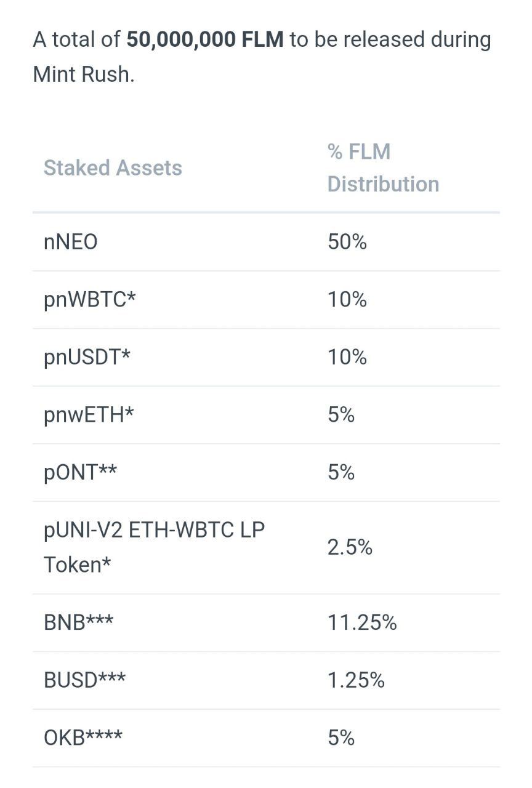The image size is (532, 788).
Task: Click the 5% value beside OKB
Action: pyautogui.click(x=341, y=738)
